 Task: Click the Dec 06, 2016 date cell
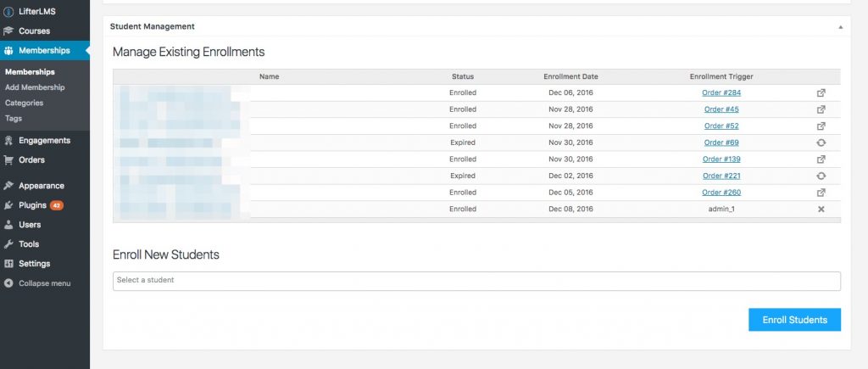click(x=570, y=93)
